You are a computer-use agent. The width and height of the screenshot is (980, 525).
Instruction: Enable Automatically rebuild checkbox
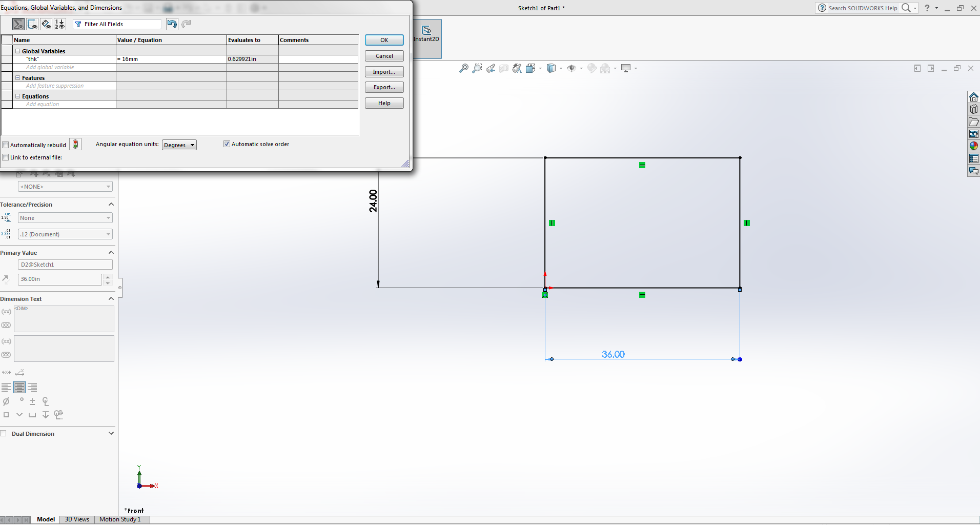[6, 145]
